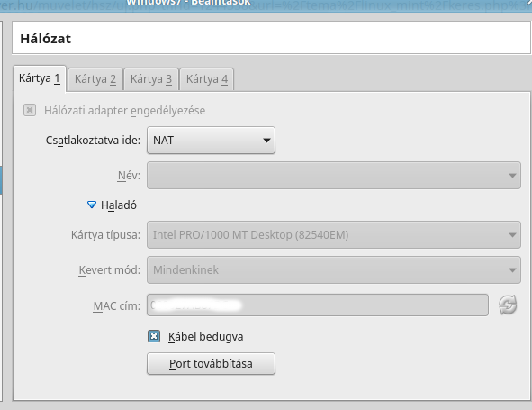Click the MAC cím label
Viewport: 532px width, 410px height.
coord(117,306)
